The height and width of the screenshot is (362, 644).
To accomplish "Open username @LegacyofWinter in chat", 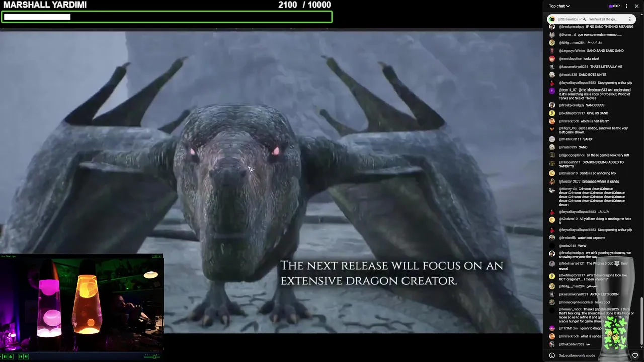I will pyautogui.click(x=572, y=51).
